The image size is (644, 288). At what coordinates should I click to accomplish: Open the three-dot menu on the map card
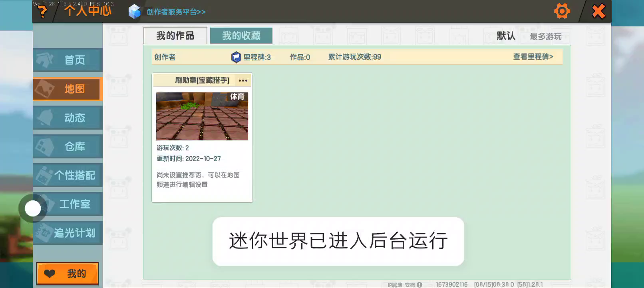pos(243,80)
